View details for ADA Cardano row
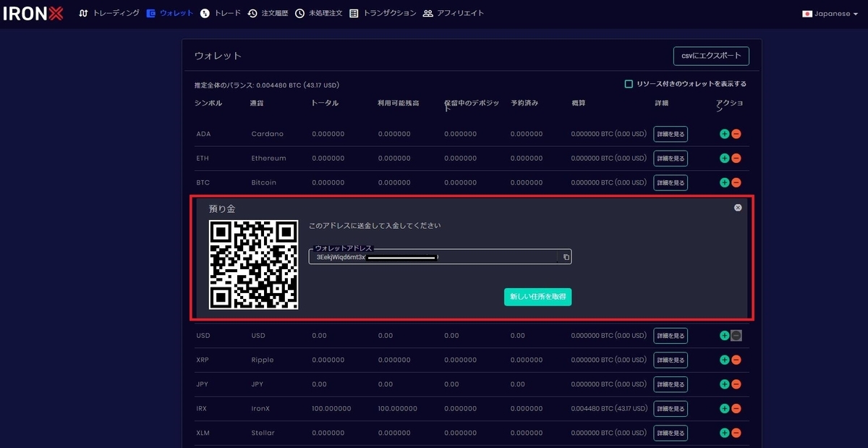Viewport: 868px width, 448px height. click(671, 134)
